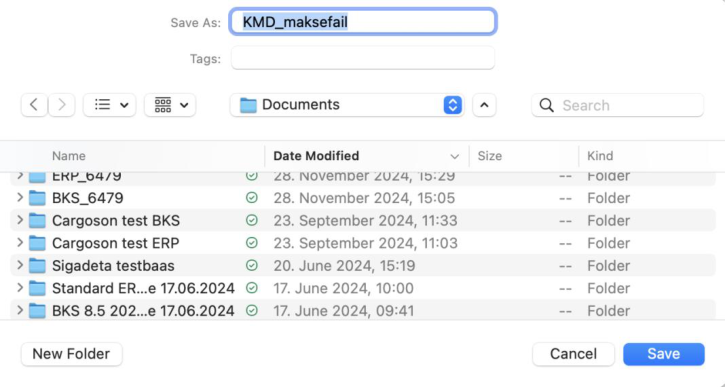725x387 pixels.
Task: Click the Documents folder icon in location popup
Action: tap(248, 105)
